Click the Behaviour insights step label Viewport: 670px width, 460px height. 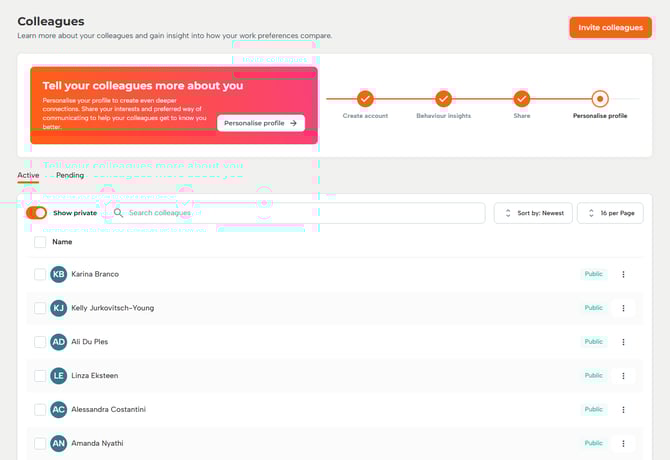pyautogui.click(x=444, y=116)
